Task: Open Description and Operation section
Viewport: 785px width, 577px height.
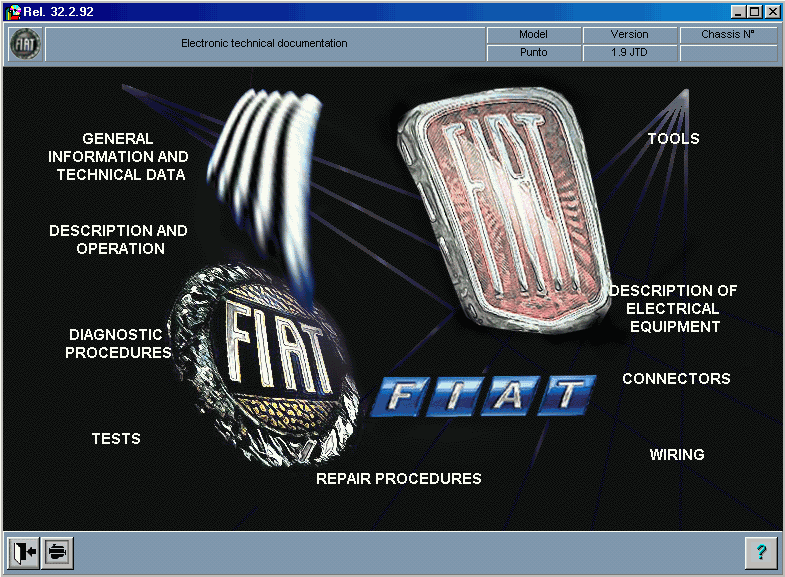Action: [119, 240]
